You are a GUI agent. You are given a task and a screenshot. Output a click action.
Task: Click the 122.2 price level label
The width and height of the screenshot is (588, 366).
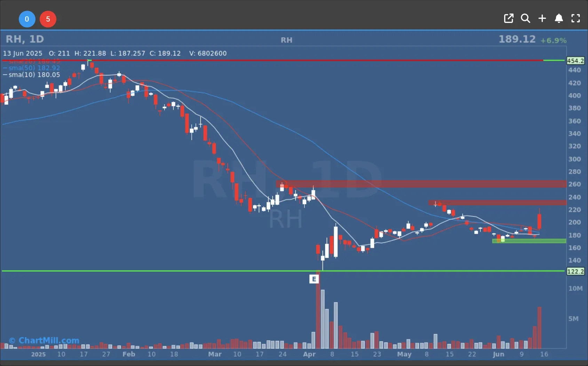(575, 271)
